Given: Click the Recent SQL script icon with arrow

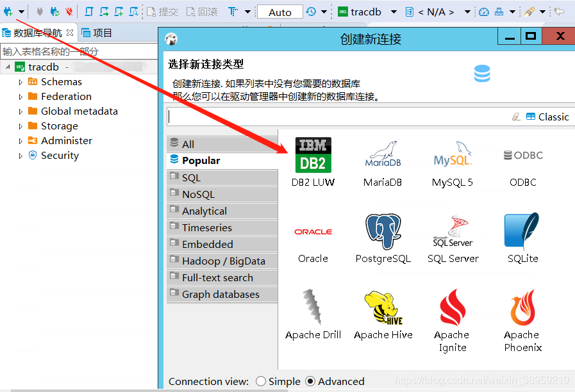Looking at the screenshot, I should (x=104, y=12).
